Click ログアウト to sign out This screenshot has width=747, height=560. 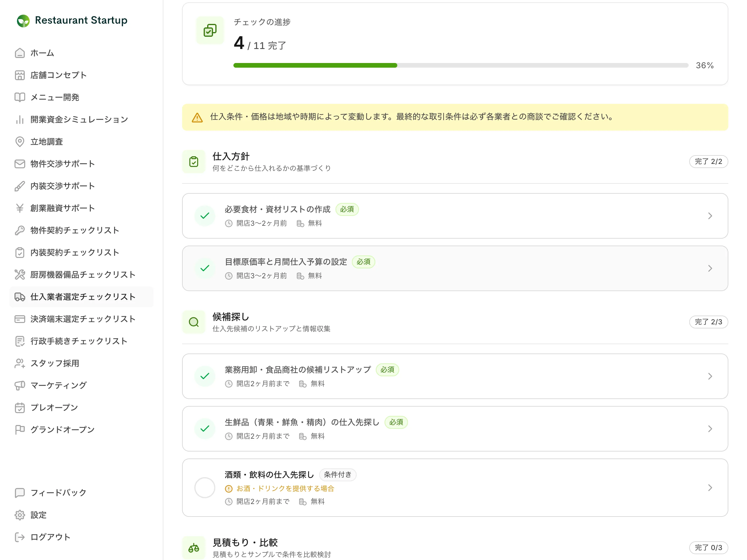[81, 537]
